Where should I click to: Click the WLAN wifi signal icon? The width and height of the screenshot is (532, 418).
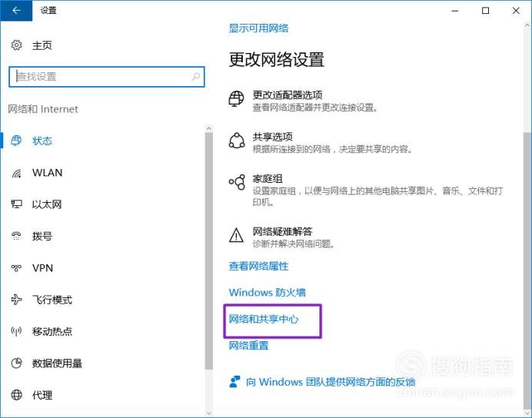pos(16,173)
